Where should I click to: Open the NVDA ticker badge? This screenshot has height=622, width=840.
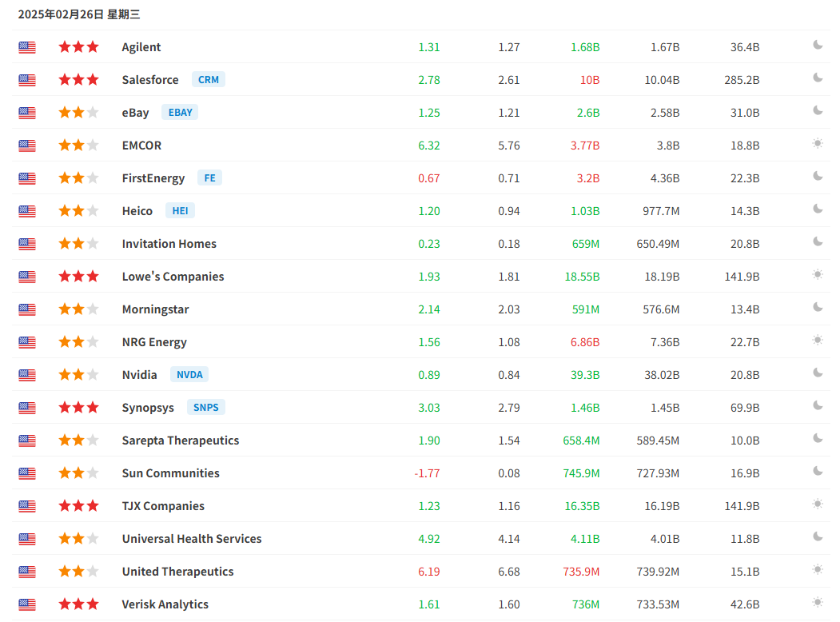point(189,375)
